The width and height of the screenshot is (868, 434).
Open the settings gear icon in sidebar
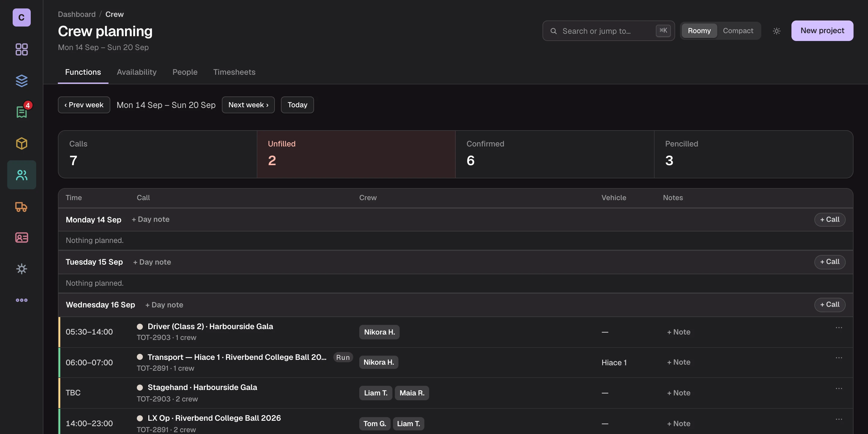click(22, 269)
